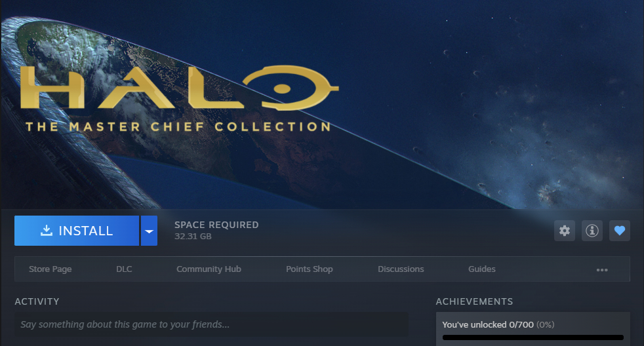
Task: Show game info using the information icon
Action: tap(592, 231)
